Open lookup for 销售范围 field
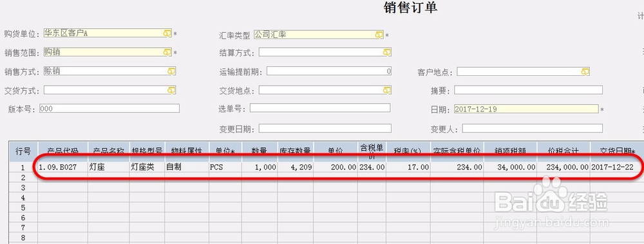This screenshot has width=644, height=244. pyautogui.click(x=167, y=52)
